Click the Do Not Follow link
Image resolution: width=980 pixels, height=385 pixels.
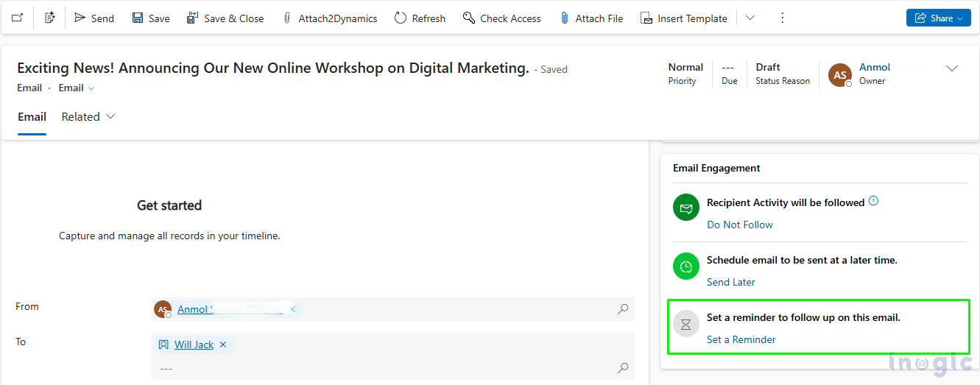coord(740,225)
